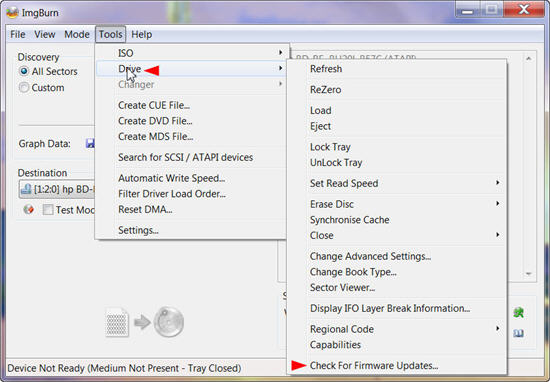Open the Destination drive dropdown
The height and width of the screenshot is (382, 550).
pos(57,189)
